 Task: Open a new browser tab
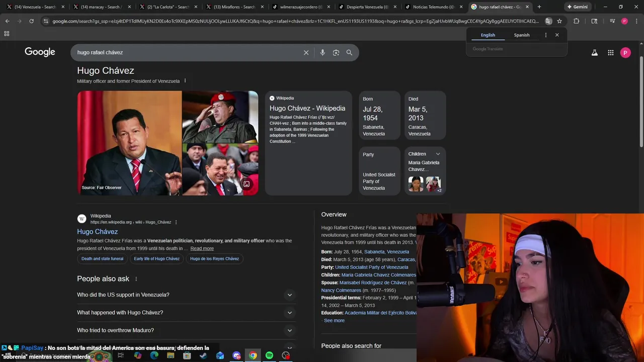coord(539,7)
